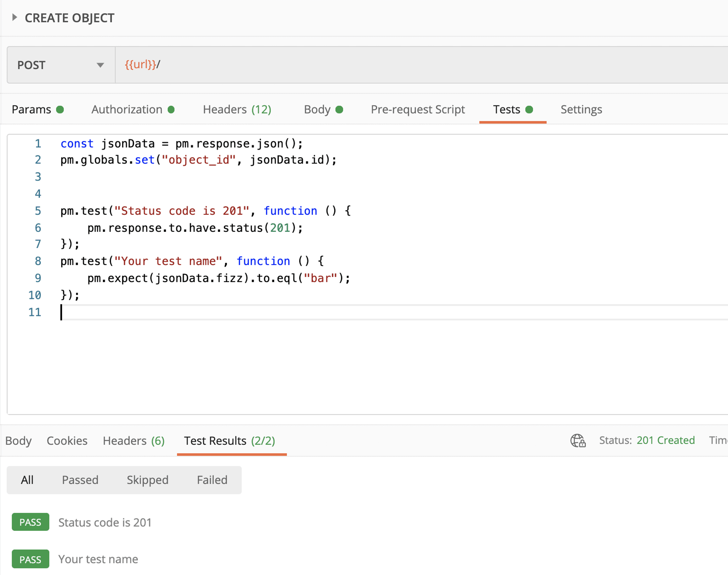Filter test results by Failed
The width and height of the screenshot is (728, 575).
(x=212, y=480)
